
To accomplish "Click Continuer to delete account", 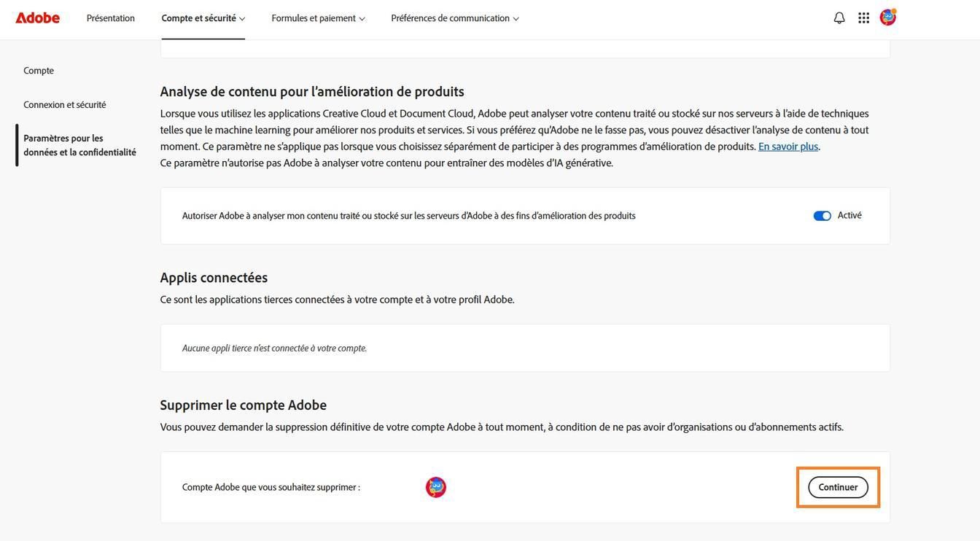I will click(x=838, y=487).
